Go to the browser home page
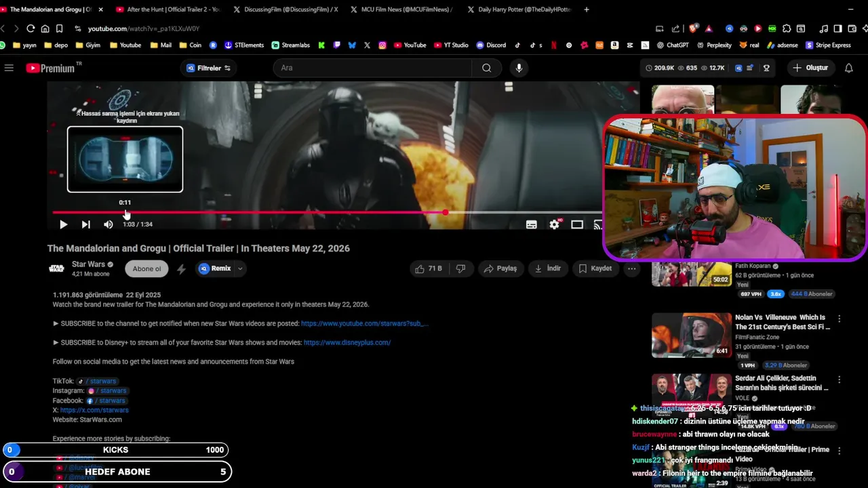This screenshot has width=868, height=488. tap(45, 28)
